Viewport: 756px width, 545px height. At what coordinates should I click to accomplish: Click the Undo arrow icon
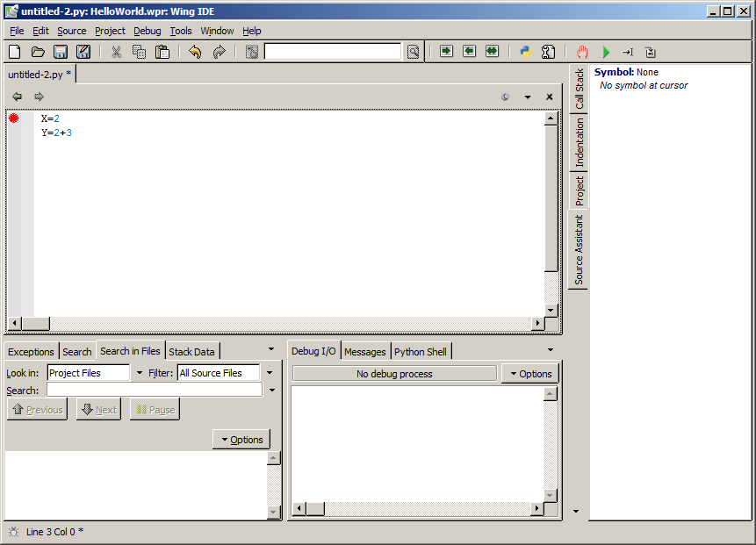[x=195, y=52]
